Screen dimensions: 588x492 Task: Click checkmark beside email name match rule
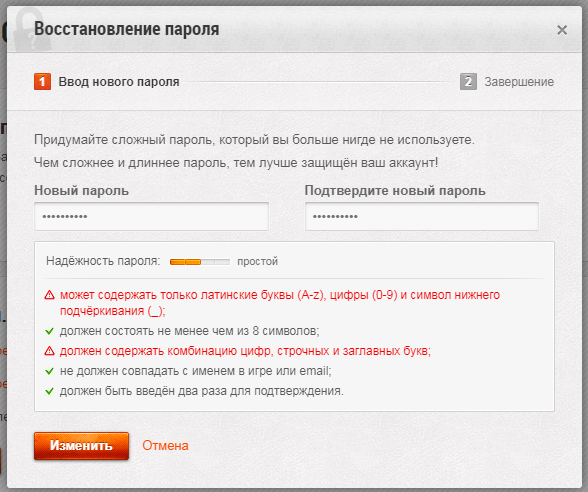(x=50, y=371)
